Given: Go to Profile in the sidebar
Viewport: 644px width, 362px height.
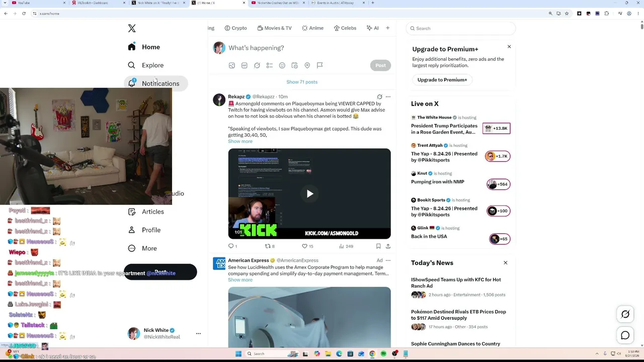Looking at the screenshot, I should [144, 230].
